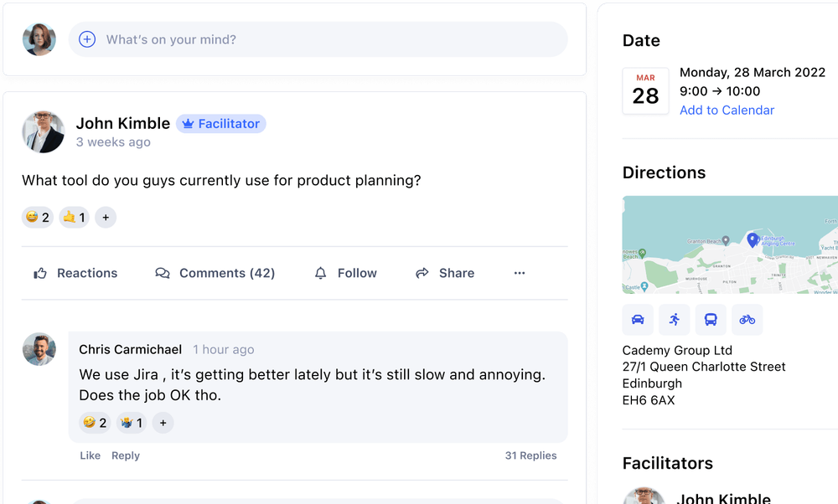Click the thumbs-up Reactions button on the post
The height and width of the screenshot is (504, 838).
click(75, 273)
